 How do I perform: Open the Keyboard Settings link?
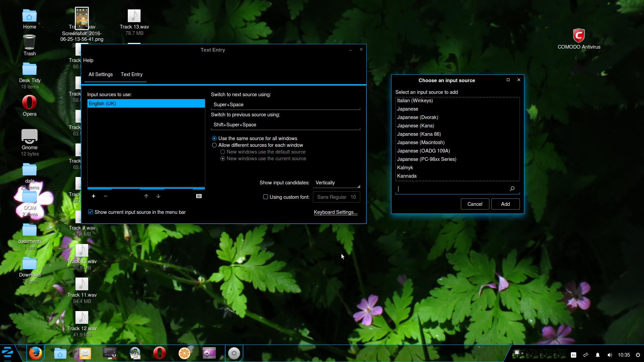tap(335, 212)
